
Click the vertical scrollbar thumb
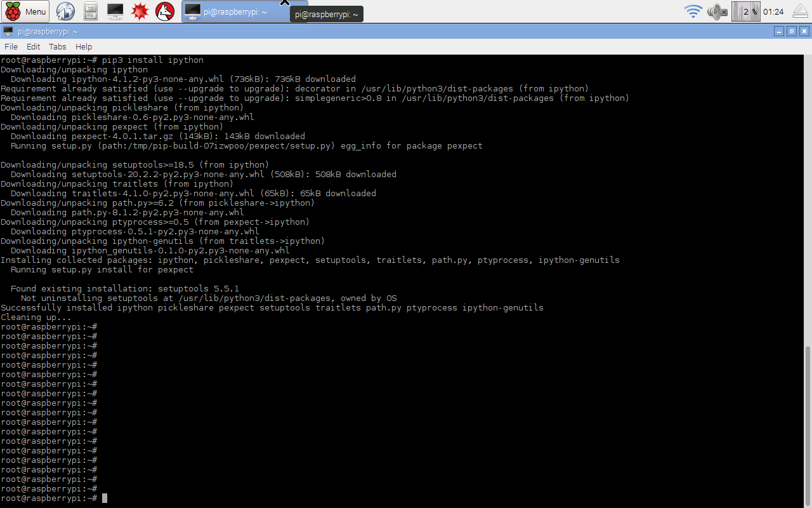coord(808,425)
